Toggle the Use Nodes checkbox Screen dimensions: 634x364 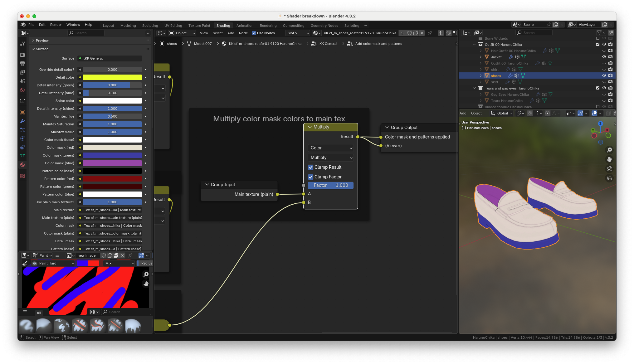(254, 33)
